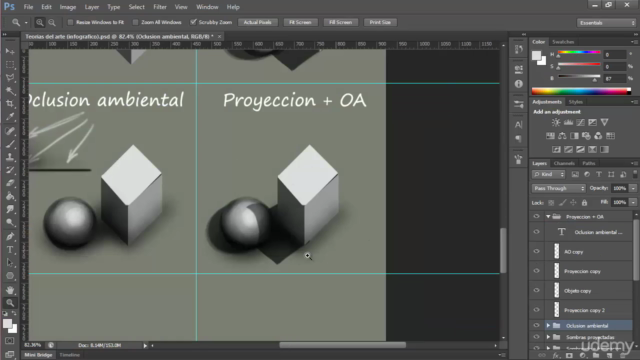The width and height of the screenshot is (640, 360).
Task: Open the Window menu
Action: point(207,7)
